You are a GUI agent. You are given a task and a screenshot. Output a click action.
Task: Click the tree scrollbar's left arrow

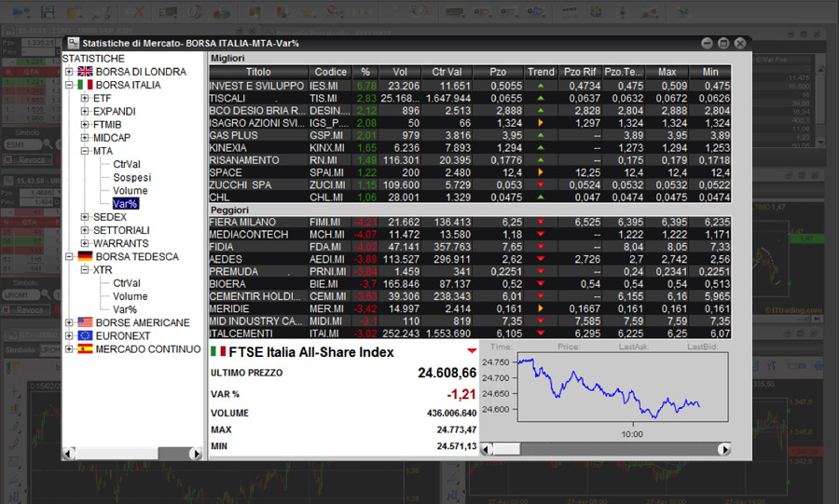click(68, 454)
